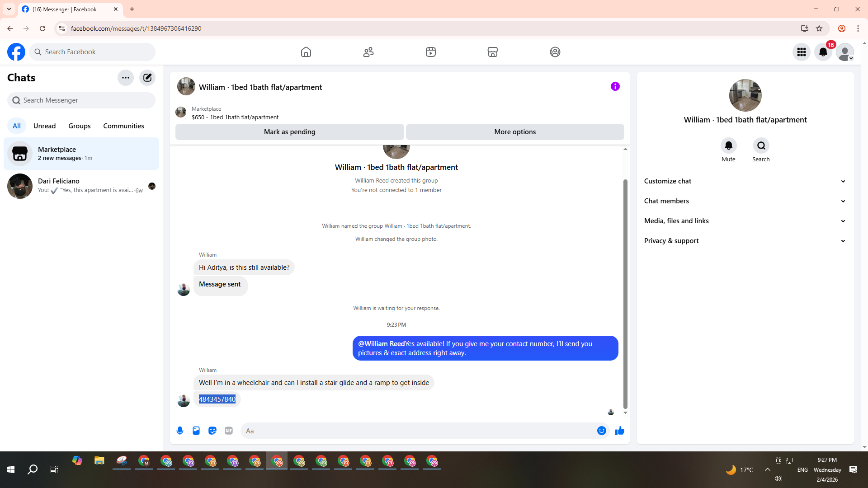This screenshot has height=488, width=868.
Task: Switch to the Groups chats tab
Action: click(80, 126)
